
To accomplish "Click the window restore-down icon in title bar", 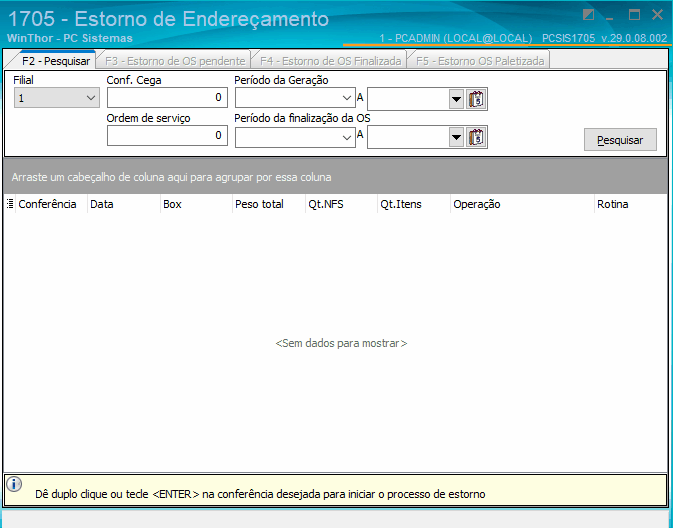I will (x=588, y=15).
